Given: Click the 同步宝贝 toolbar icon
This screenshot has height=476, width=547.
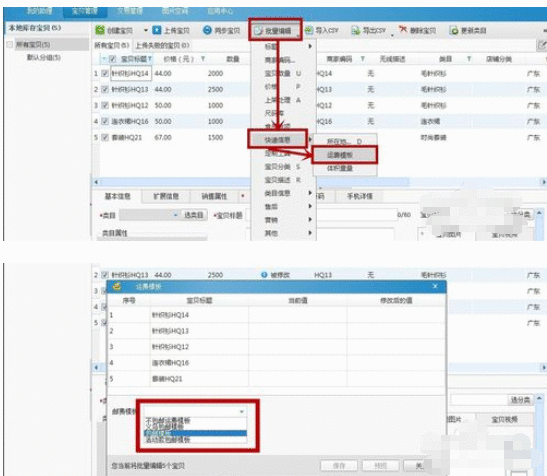Looking at the screenshot, I should tap(207, 30).
